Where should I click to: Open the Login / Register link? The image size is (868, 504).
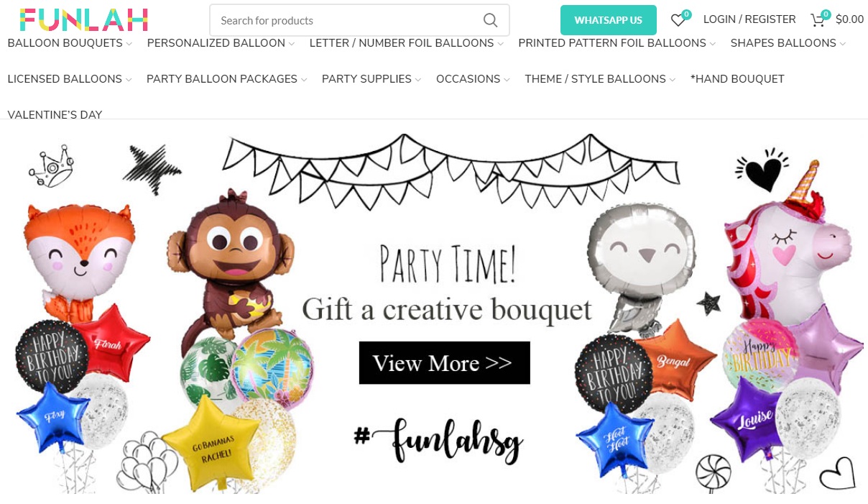749,19
